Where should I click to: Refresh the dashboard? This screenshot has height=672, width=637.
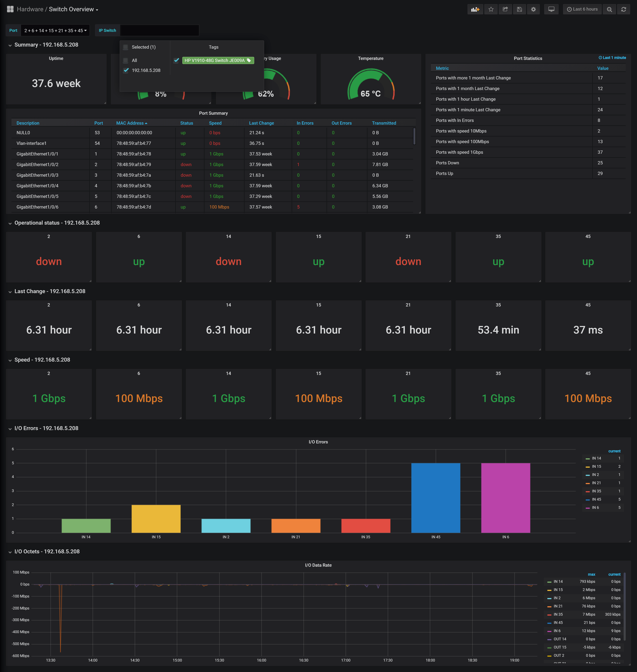tap(624, 9)
